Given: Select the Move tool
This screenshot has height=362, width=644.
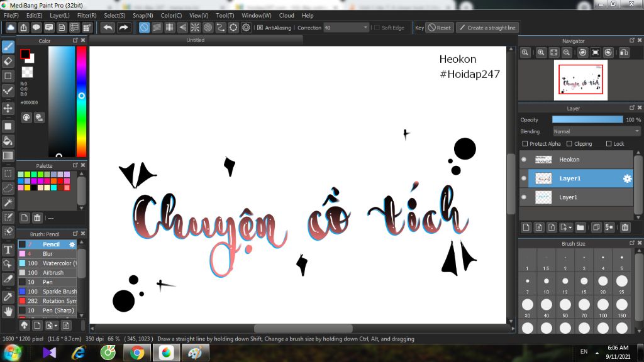Looking at the screenshot, I should (x=8, y=108).
